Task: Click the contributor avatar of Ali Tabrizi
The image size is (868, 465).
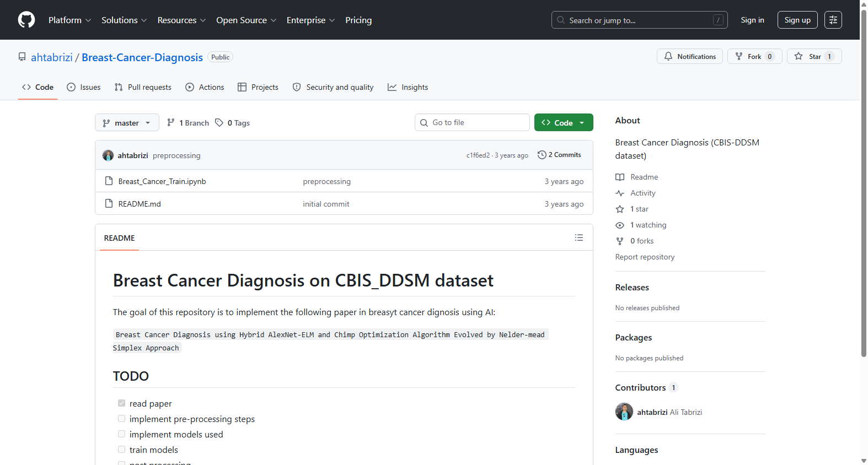Action: [624, 412]
